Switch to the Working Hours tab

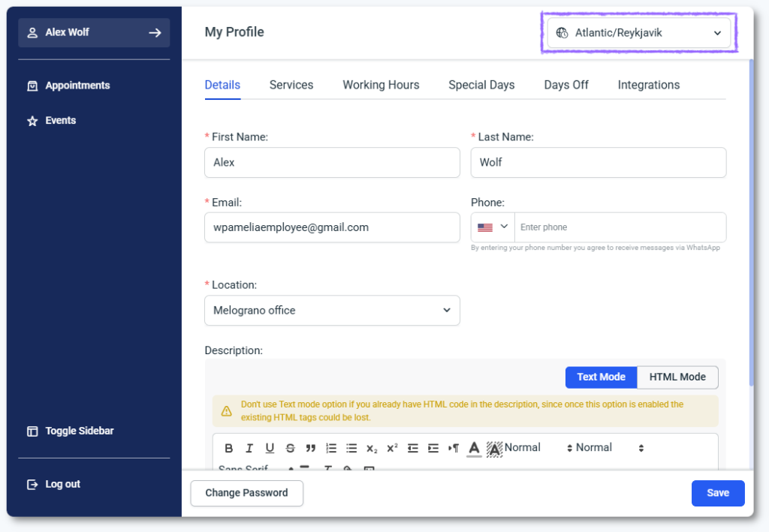pyautogui.click(x=381, y=85)
